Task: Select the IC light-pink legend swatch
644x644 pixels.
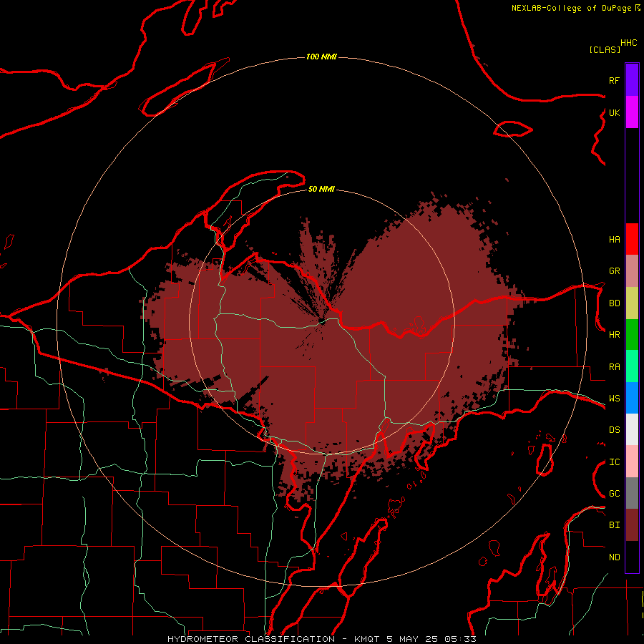Action: [632, 462]
